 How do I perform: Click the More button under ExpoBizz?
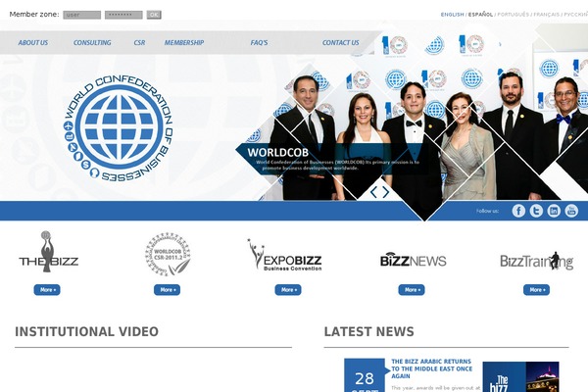(x=288, y=290)
